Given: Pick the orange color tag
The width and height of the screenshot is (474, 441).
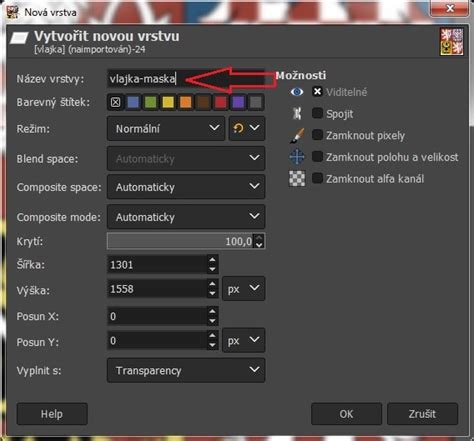Looking at the screenshot, I should (185, 102).
